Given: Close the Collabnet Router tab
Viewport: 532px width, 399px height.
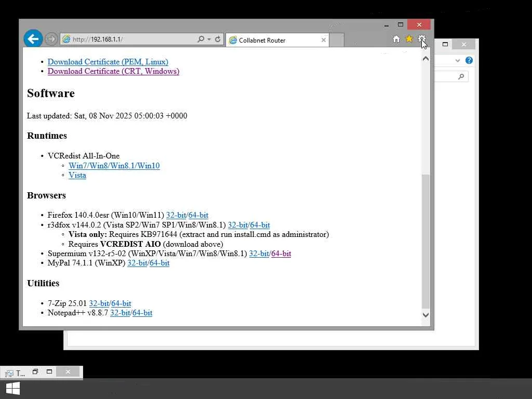Looking at the screenshot, I should (324, 40).
